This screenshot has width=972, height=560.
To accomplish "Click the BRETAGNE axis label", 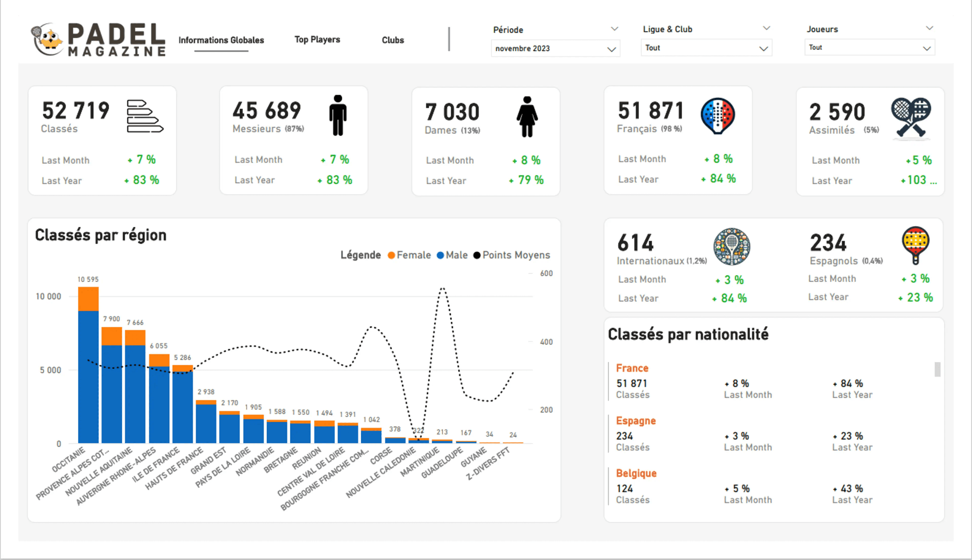I will (x=281, y=460).
